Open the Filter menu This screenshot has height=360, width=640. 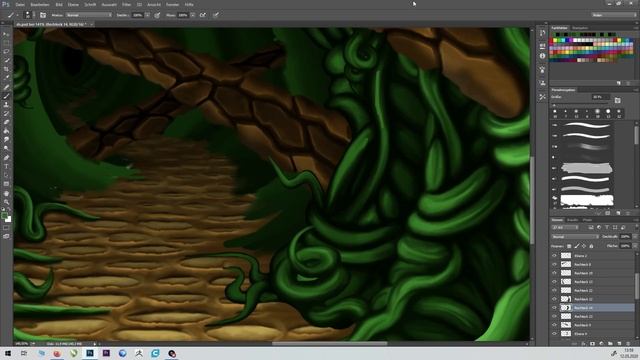[127, 4]
